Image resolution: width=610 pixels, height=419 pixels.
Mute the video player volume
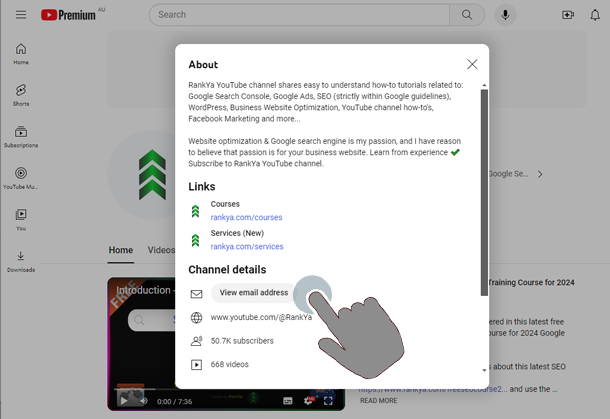144,401
